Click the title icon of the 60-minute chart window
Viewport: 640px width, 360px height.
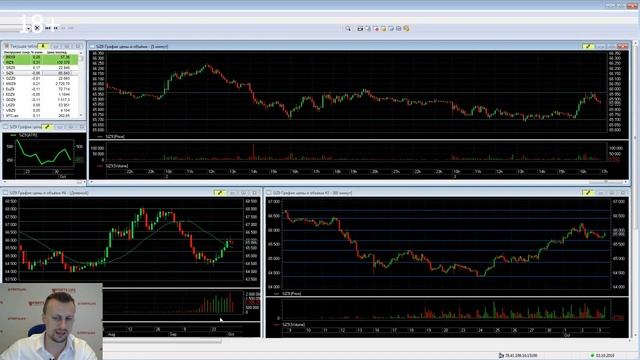pos(269,193)
